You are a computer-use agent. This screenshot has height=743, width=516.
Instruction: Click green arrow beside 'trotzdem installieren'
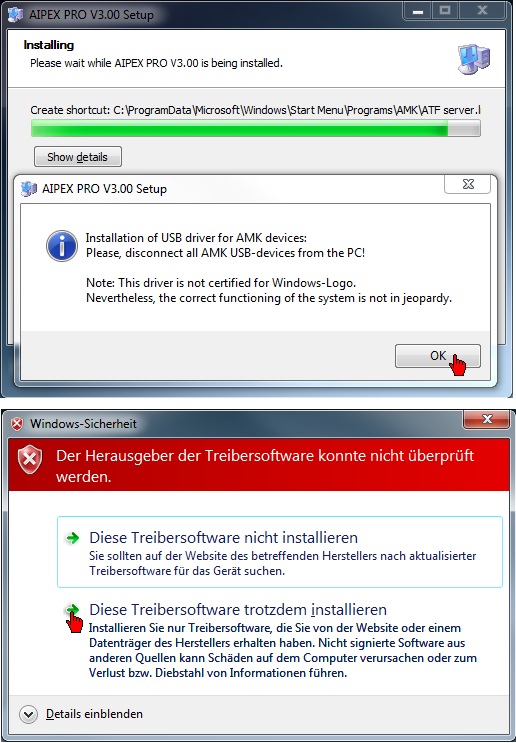coord(72,609)
